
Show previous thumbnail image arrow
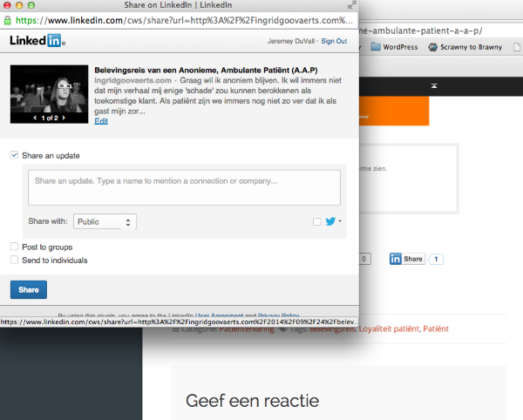[x=35, y=118]
